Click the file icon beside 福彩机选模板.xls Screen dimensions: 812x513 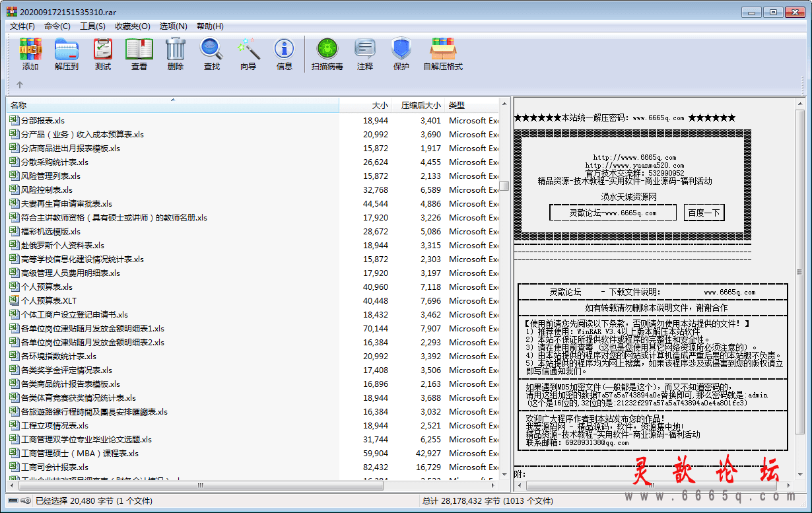14,231
